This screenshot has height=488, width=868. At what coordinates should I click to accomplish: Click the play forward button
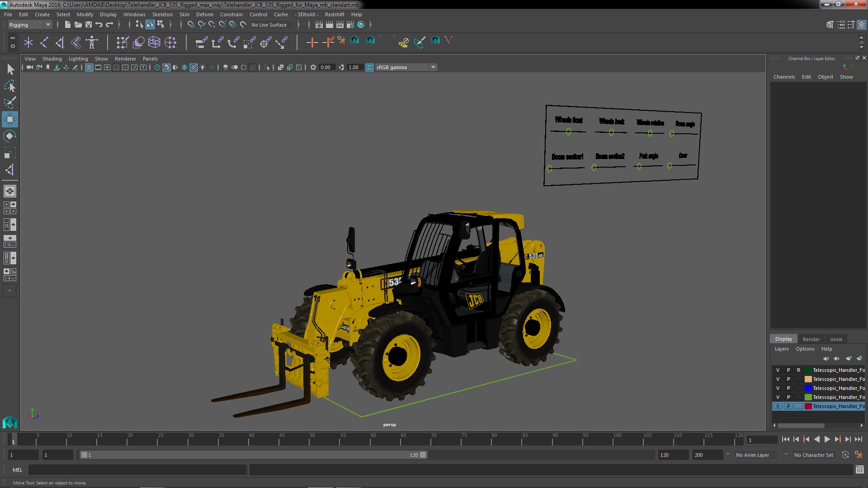pyautogui.click(x=827, y=439)
